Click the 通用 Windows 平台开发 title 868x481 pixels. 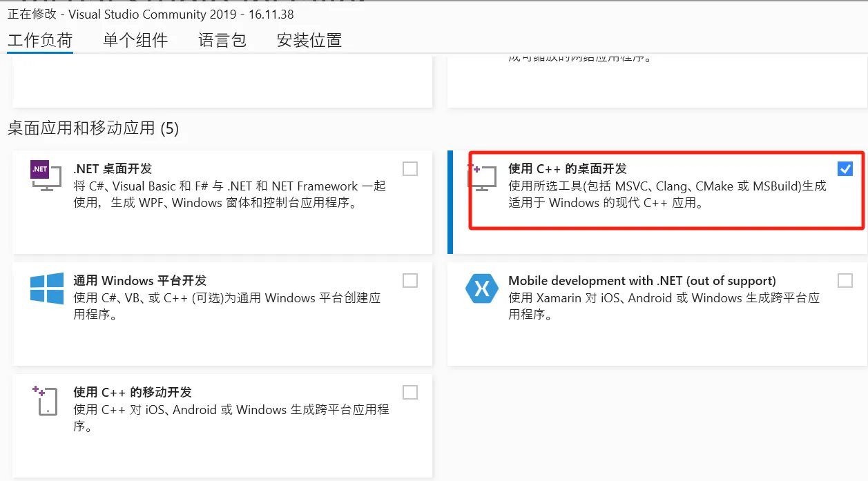[x=140, y=280]
